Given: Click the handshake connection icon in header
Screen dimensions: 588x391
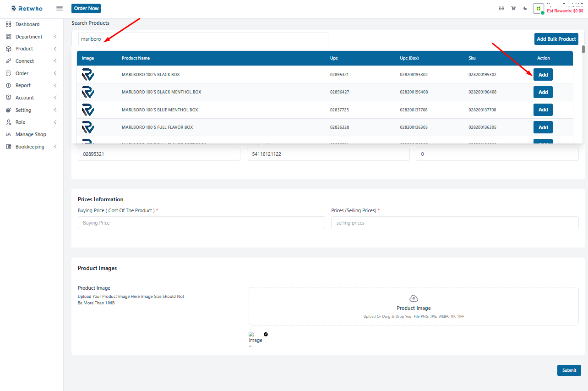Looking at the screenshot, I should tap(501, 8).
